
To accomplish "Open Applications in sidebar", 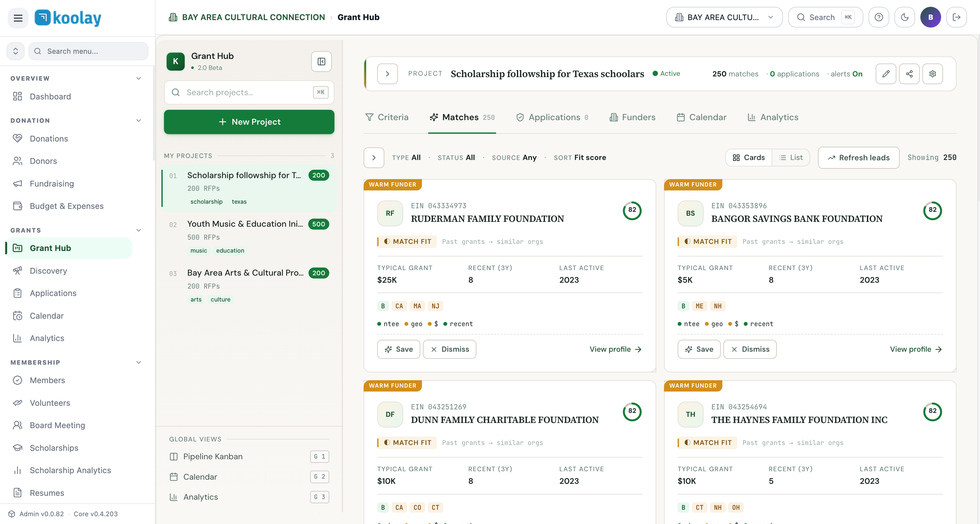I will coord(69,293).
